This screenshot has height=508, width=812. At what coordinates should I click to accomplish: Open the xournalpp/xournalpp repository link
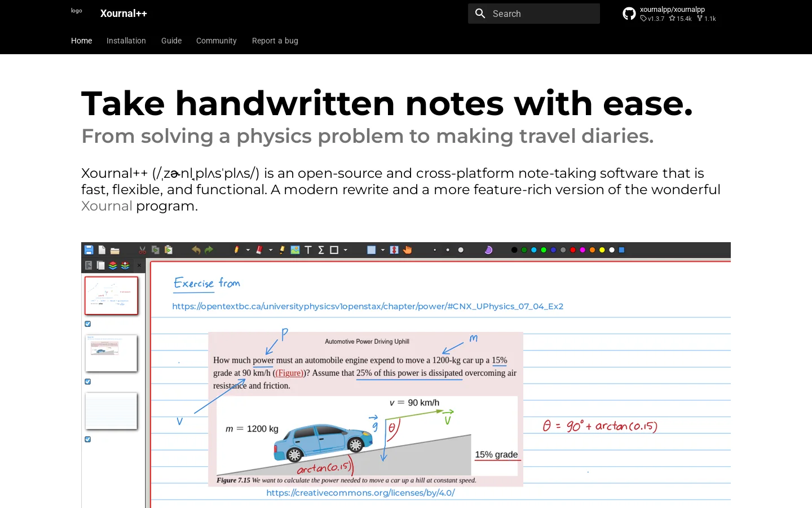pyautogui.click(x=669, y=14)
